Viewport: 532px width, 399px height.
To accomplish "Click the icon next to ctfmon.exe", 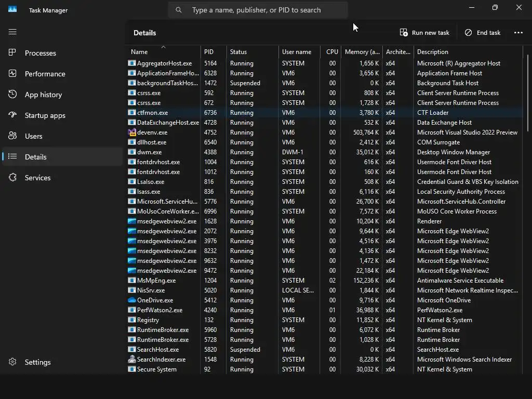I will [x=131, y=112].
